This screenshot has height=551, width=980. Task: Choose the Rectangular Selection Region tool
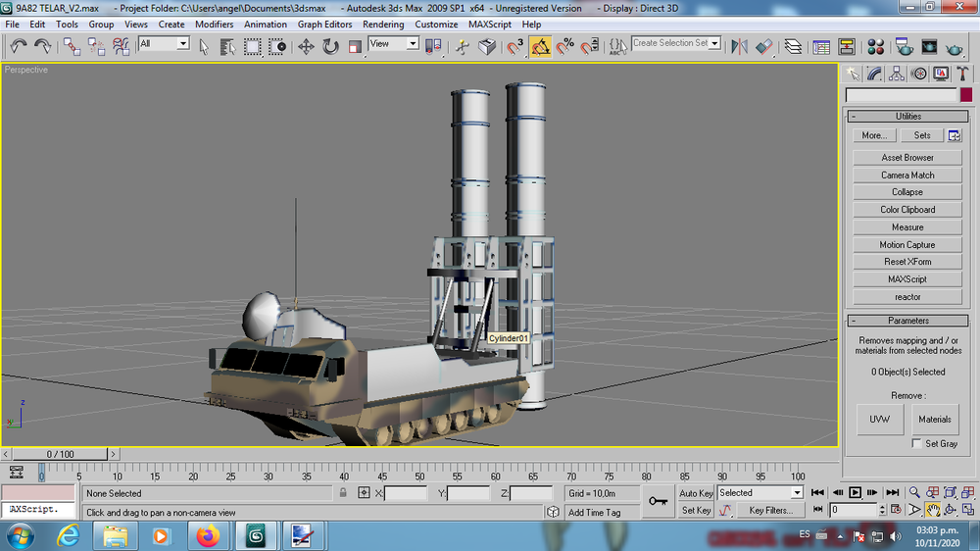(253, 47)
